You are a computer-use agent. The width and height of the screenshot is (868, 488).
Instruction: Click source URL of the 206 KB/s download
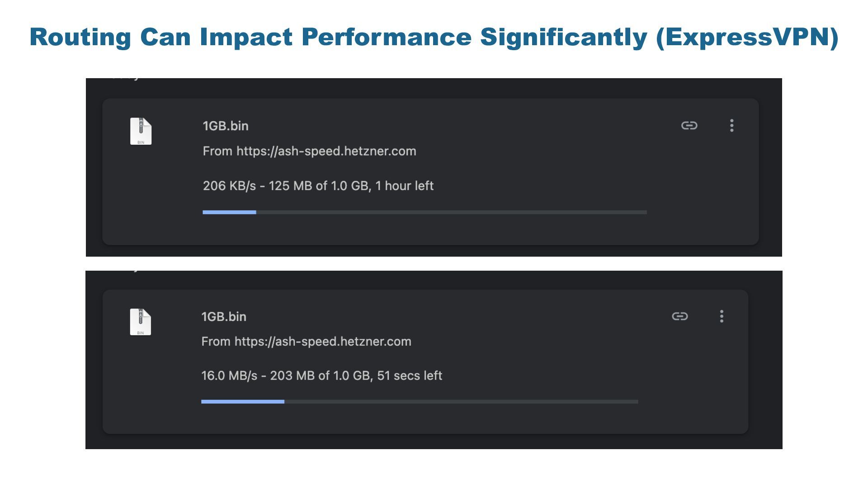[309, 151]
